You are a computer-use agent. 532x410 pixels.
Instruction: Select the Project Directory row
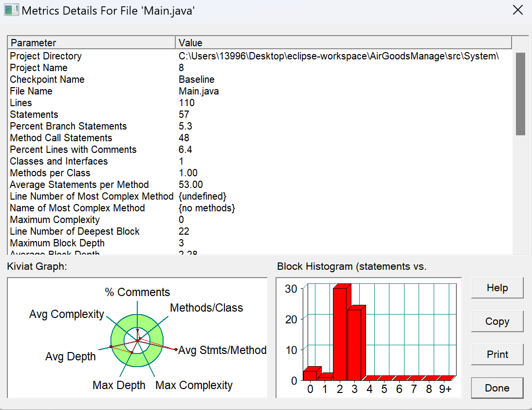pos(259,56)
